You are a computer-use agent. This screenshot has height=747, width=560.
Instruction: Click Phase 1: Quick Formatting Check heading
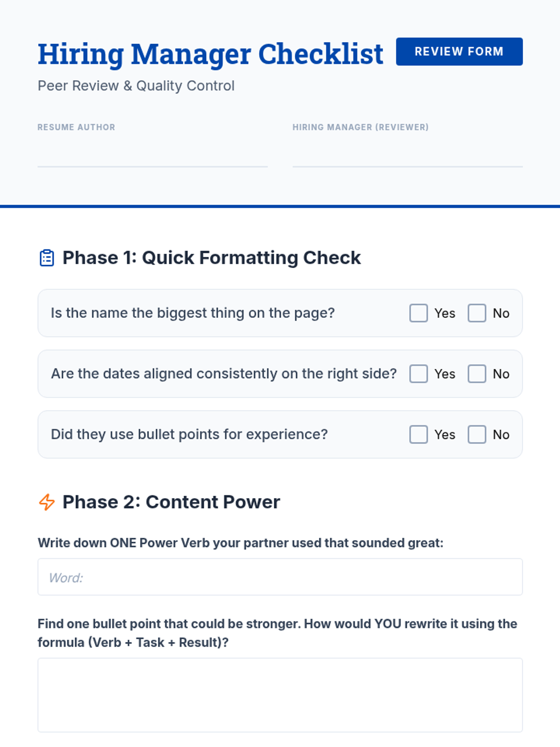pos(211,258)
